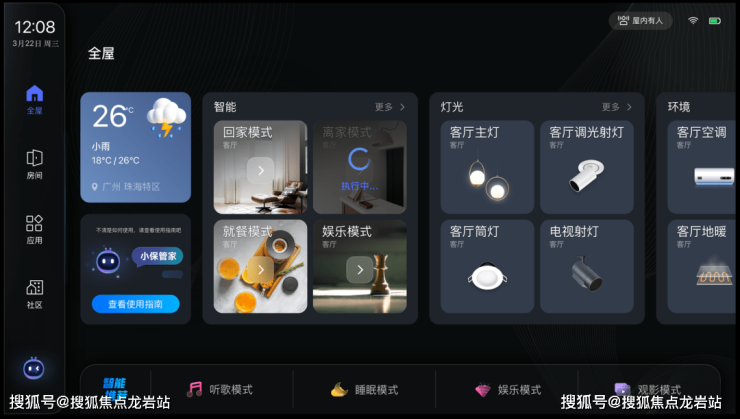Open the weather card showing 26°C 小雨
This screenshot has width=740, height=419.
click(135, 147)
